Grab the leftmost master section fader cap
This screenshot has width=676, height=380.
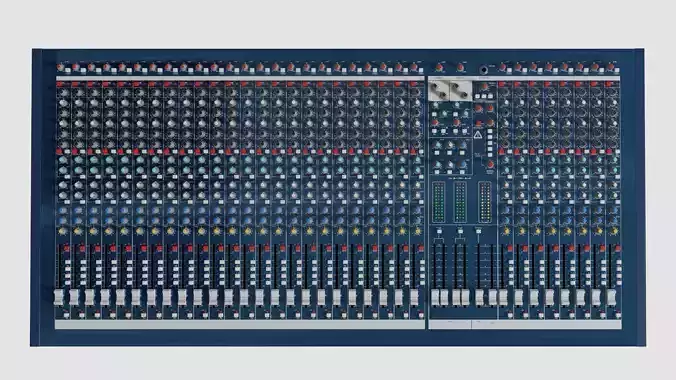tap(435, 297)
